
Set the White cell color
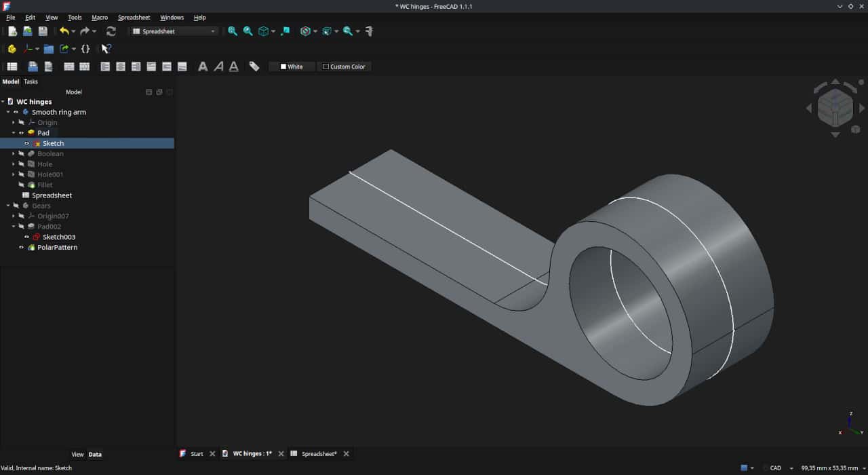pyautogui.click(x=292, y=66)
